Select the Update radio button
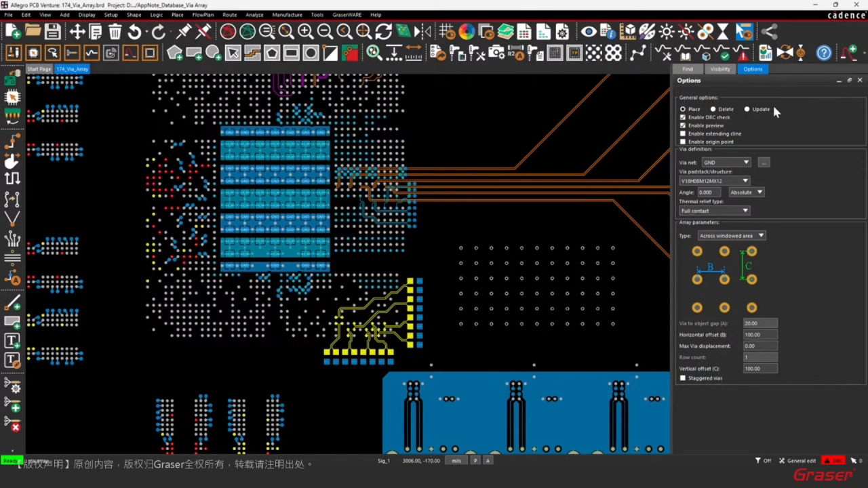Viewport: 868px width, 488px height. pos(747,109)
